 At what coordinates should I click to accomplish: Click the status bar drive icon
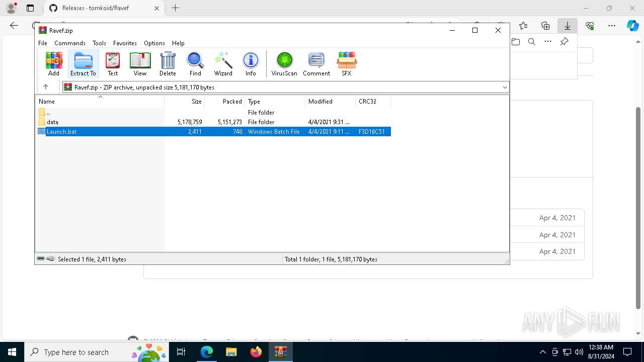(41, 259)
